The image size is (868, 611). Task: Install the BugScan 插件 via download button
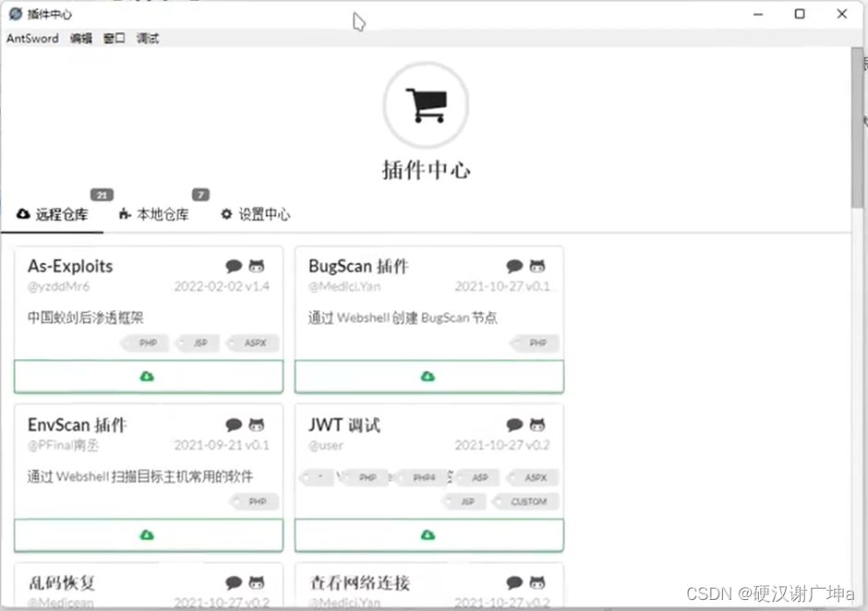click(429, 377)
